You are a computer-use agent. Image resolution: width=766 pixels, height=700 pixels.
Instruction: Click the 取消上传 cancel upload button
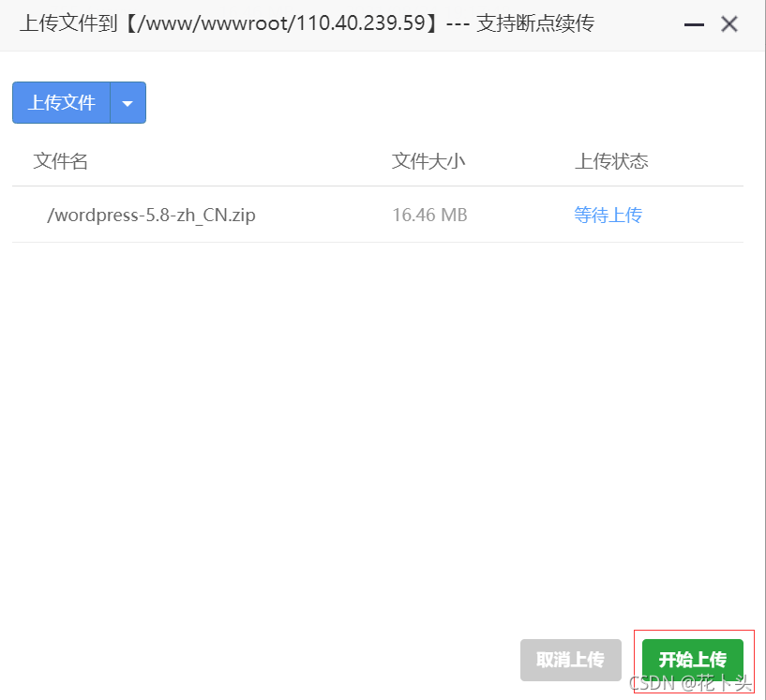click(x=571, y=660)
